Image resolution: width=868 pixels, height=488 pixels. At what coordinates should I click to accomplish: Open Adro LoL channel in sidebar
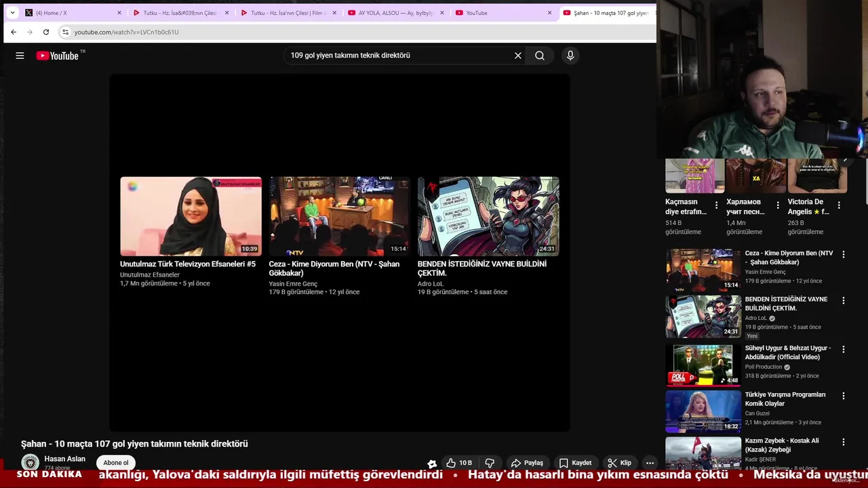(757, 318)
